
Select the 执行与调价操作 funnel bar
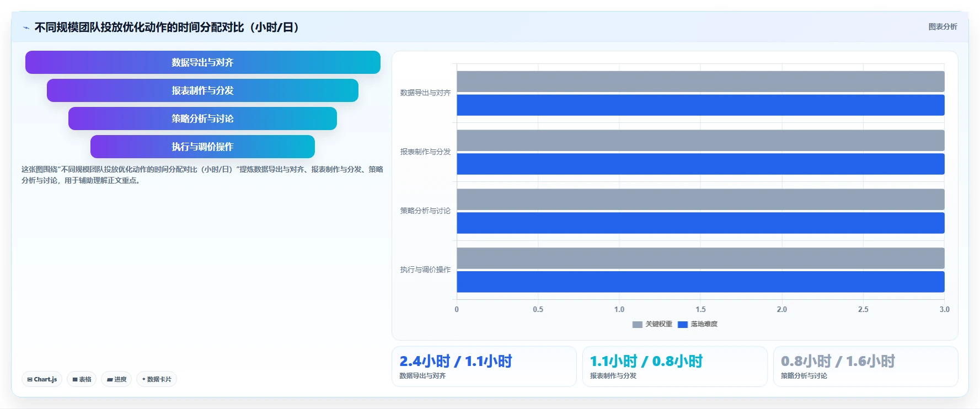click(x=202, y=147)
